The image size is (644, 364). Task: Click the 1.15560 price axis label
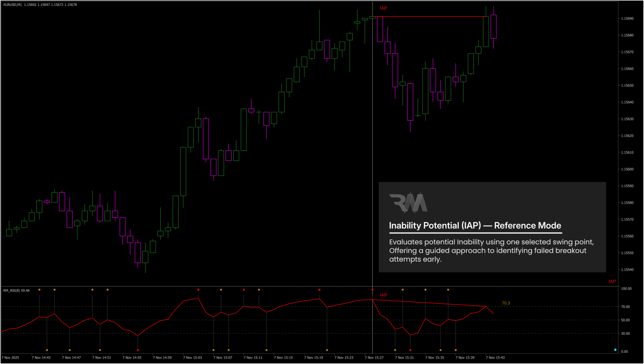627,236
